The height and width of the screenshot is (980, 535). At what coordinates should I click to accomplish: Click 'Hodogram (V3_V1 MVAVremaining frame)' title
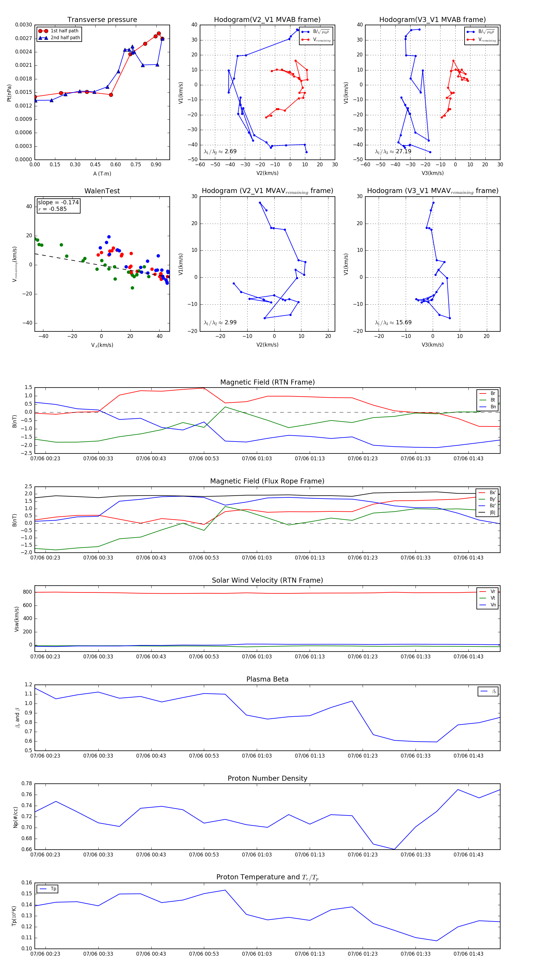point(432,191)
